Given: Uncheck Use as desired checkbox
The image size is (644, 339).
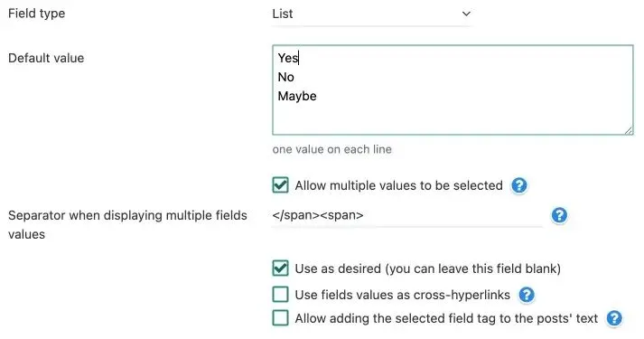Looking at the screenshot, I should click(281, 268).
